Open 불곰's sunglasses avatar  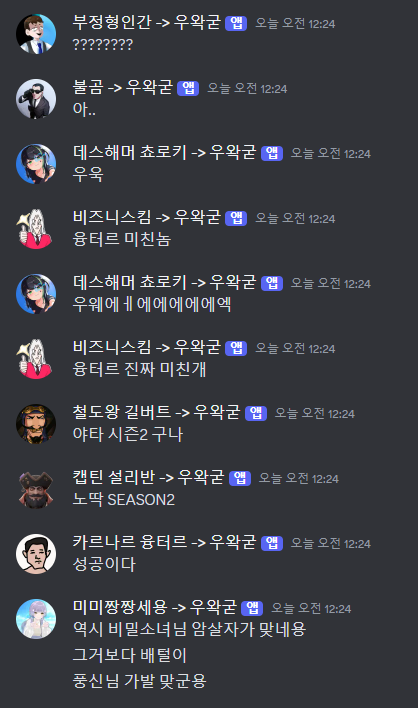pyautogui.click(x=36, y=99)
